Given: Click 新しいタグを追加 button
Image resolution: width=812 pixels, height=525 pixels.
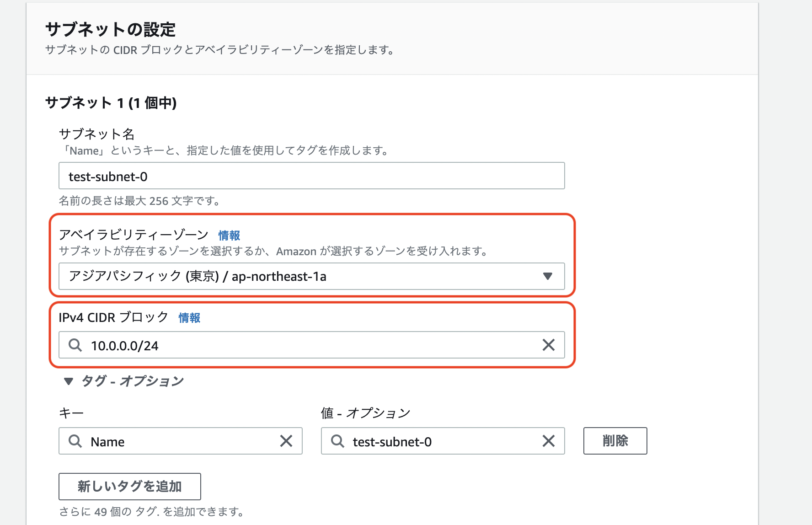Looking at the screenshot, I should 129,486.
